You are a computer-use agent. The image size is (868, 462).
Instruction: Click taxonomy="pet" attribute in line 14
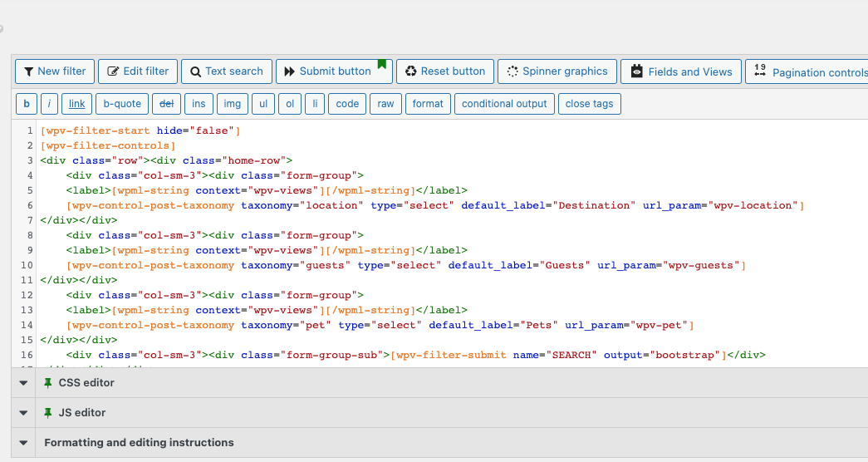click(x=286, y=325)
